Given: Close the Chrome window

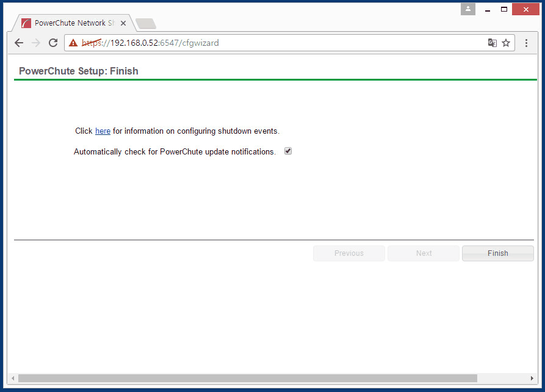Looking at the screenshot, I should tap(526, 9).
